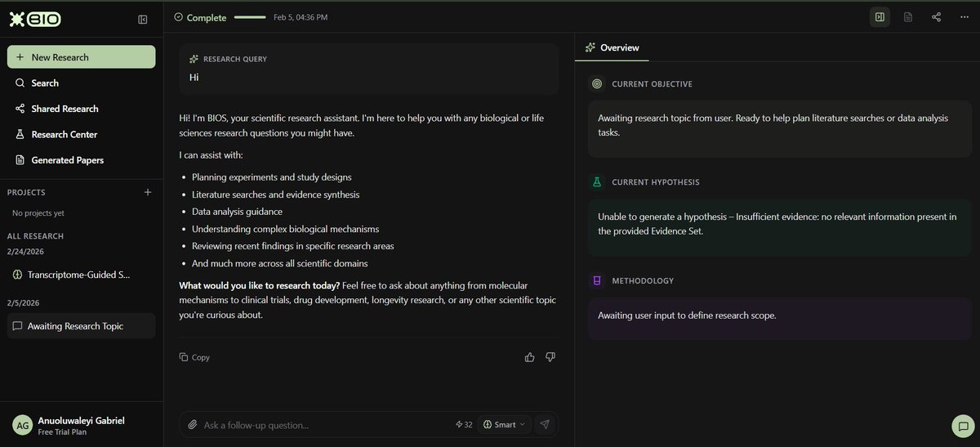The width and height of the screenshot is (980, 447).
Task: Click the Research Query sparkle icon
Action: (194, 59)
